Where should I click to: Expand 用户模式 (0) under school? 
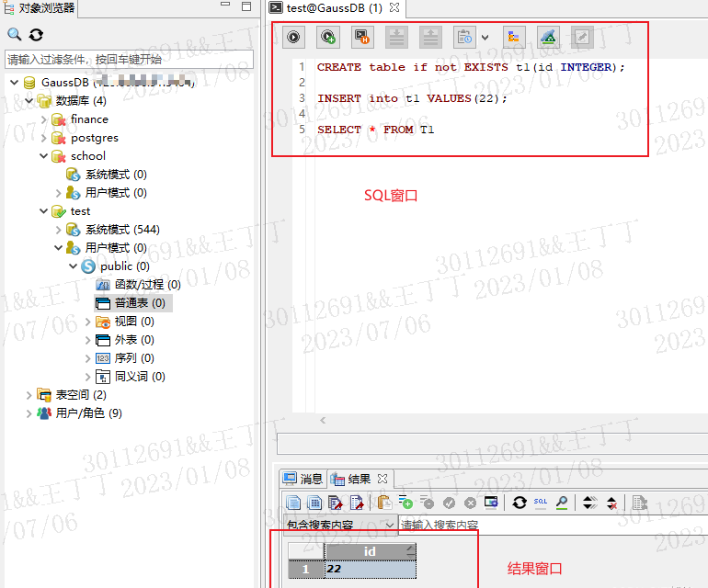coord(58,193)
